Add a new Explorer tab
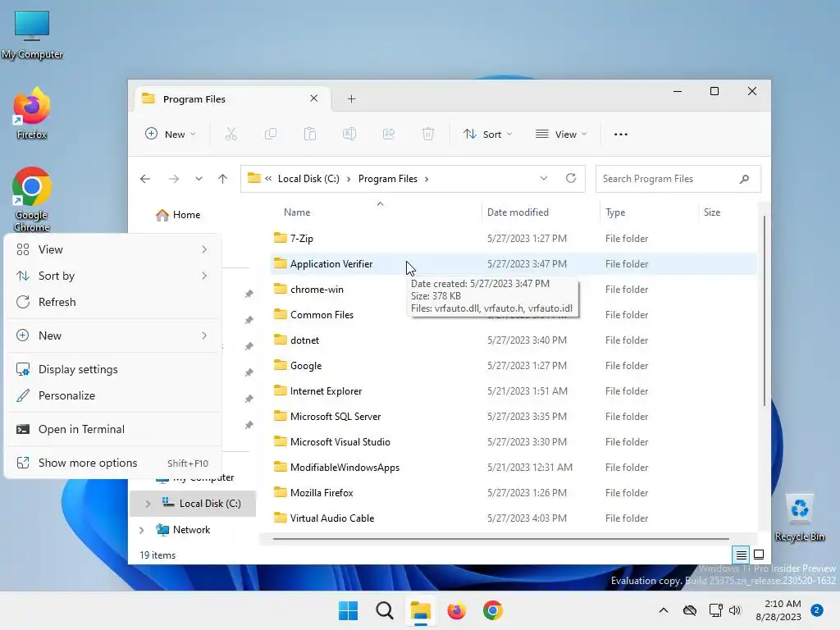This screenshot has width=840, height=630. (x=351, y=98)
